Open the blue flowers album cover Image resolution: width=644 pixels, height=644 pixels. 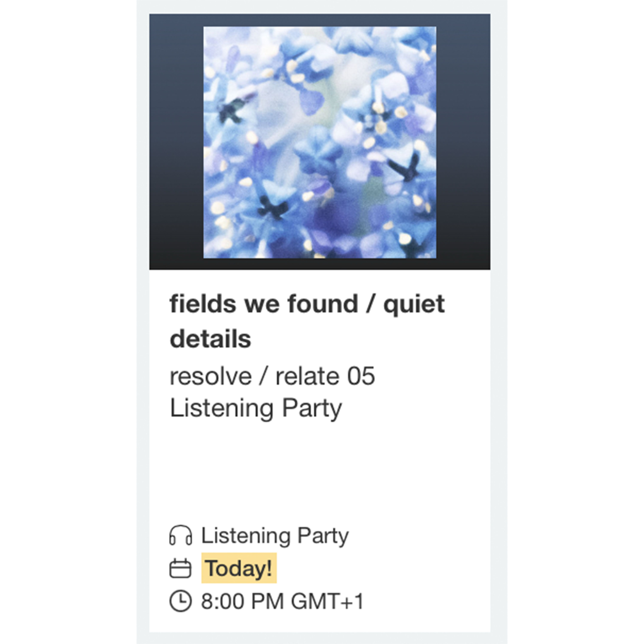[x=320, y=142]
